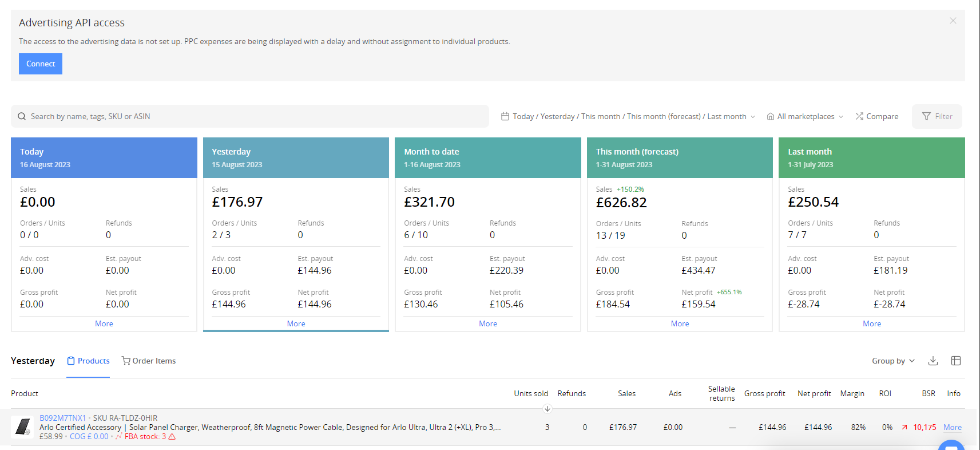
Task: Open the date range period dropdown
Action: point(629,116)
